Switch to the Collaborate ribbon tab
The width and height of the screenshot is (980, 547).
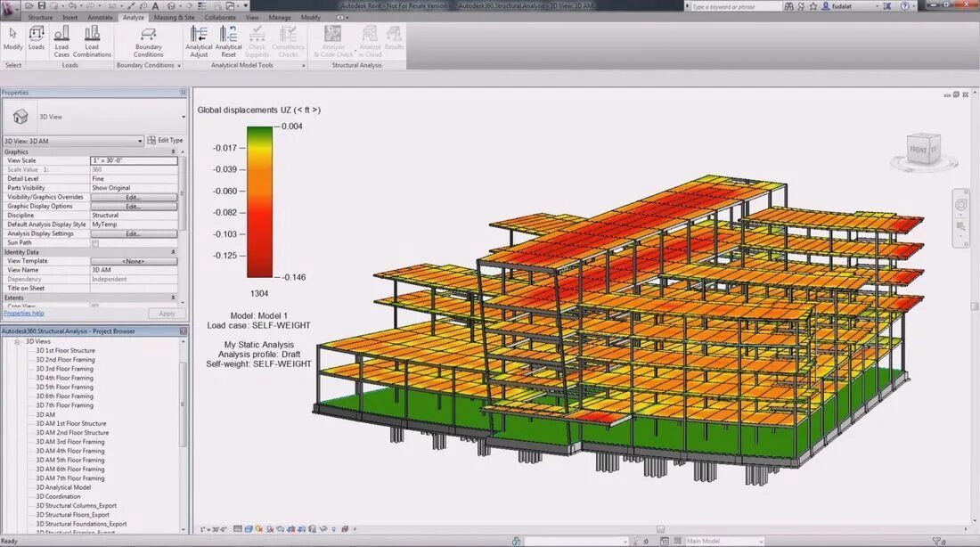pyautogui.click(x=220, y=18)
